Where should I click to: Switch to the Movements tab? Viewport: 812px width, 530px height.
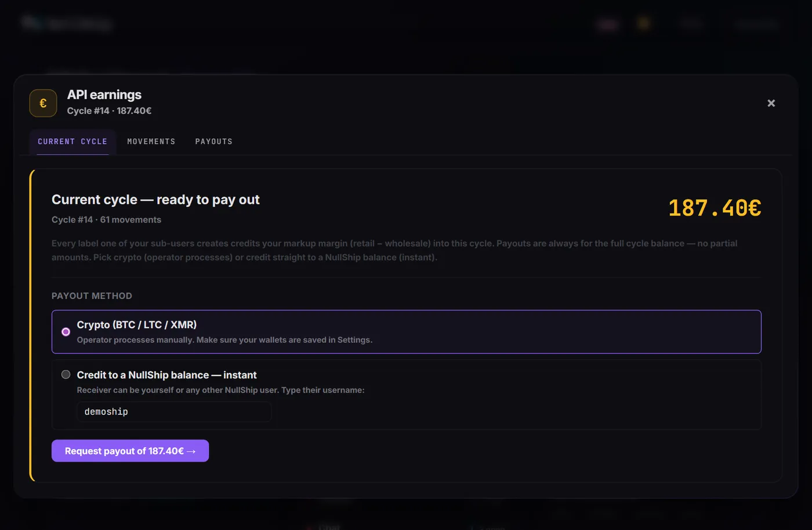click(151, 142)
